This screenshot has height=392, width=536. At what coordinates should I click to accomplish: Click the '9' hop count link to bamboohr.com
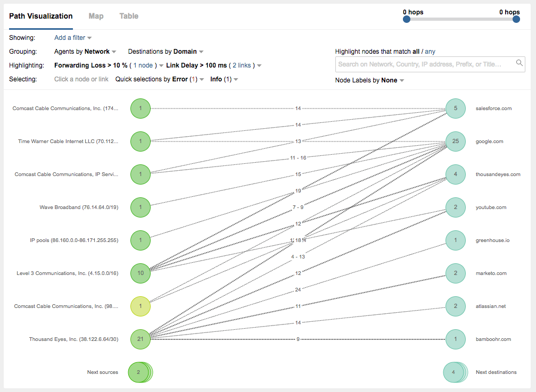298,339
